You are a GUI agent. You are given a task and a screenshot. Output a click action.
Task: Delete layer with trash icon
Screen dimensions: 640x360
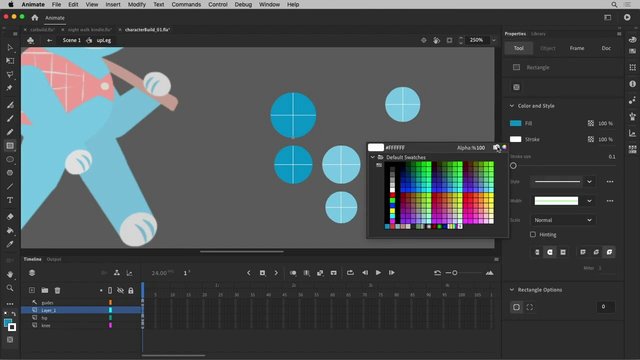[58, 290]
